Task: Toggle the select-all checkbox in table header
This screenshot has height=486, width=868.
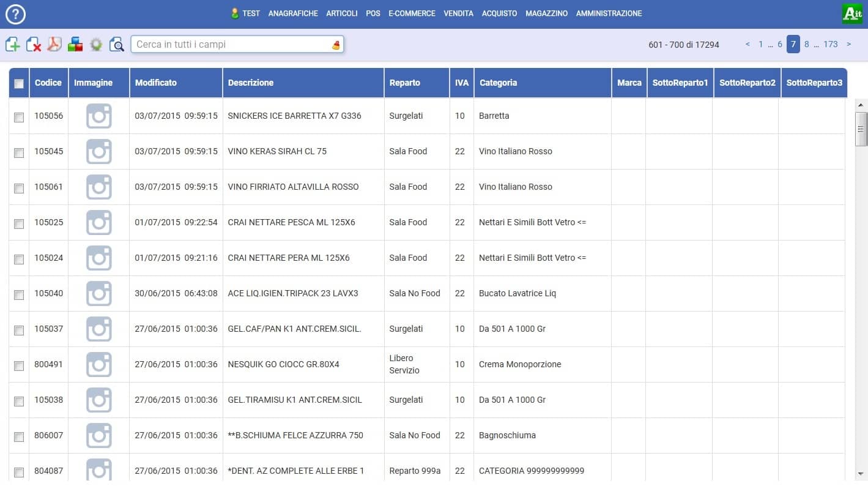Action: (19, 83)
